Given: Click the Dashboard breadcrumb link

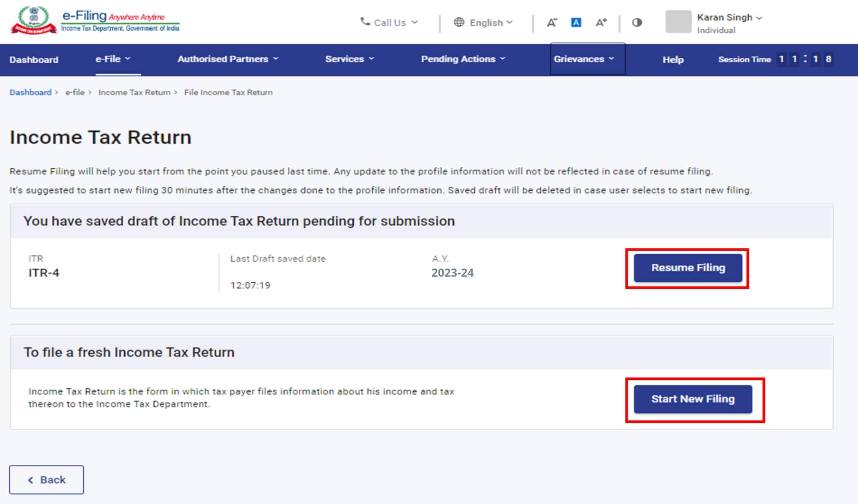Looking at the screenshot, I should coord(30,93).
